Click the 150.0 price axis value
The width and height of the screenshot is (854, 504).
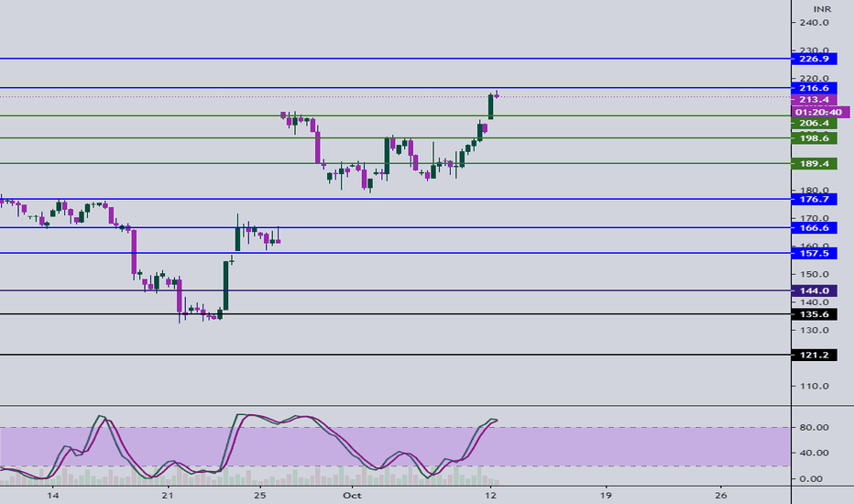815,274
